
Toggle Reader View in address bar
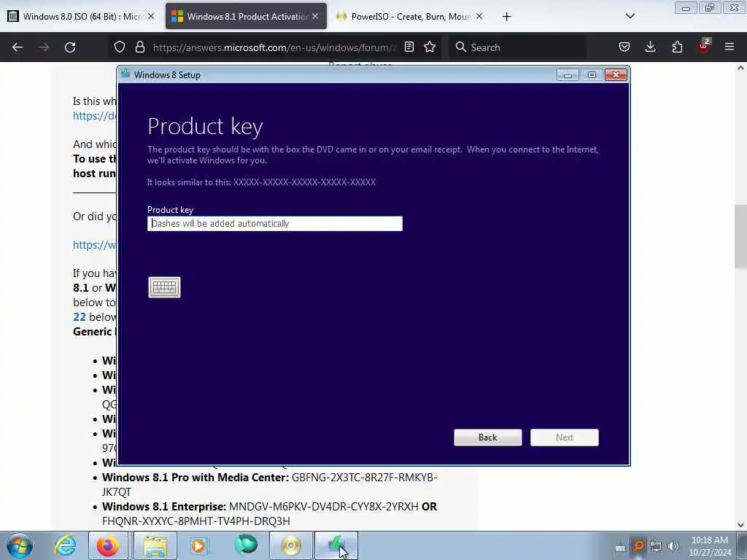(409, 47)
